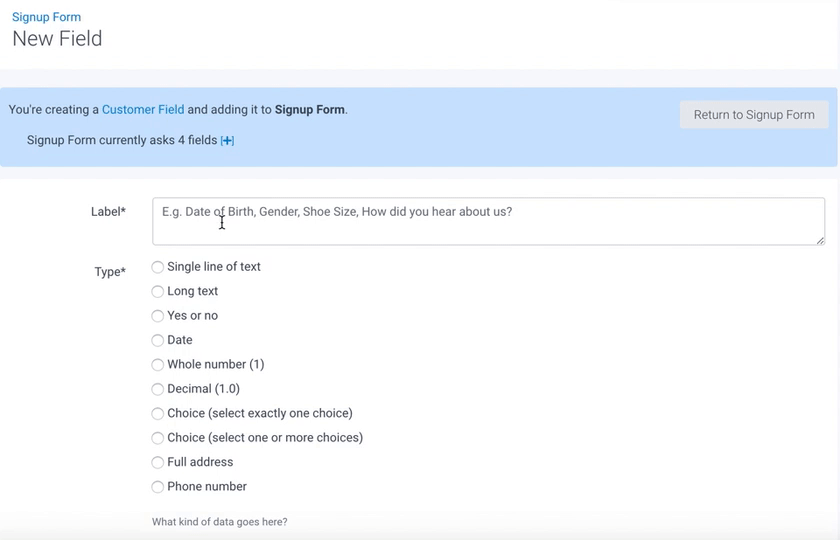840x540 pixels.
Task: Expand the Signup Form fields list plus icon
Action: 227,141
